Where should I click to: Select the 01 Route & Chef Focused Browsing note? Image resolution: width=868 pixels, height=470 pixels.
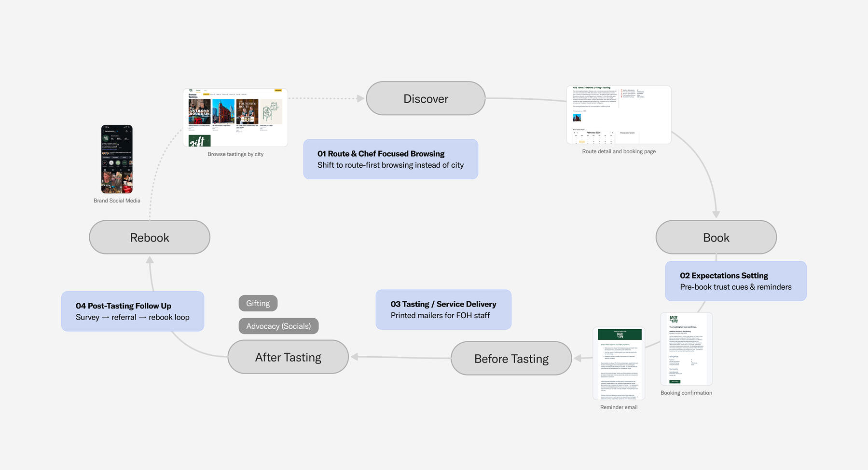(x=390, y=159)
